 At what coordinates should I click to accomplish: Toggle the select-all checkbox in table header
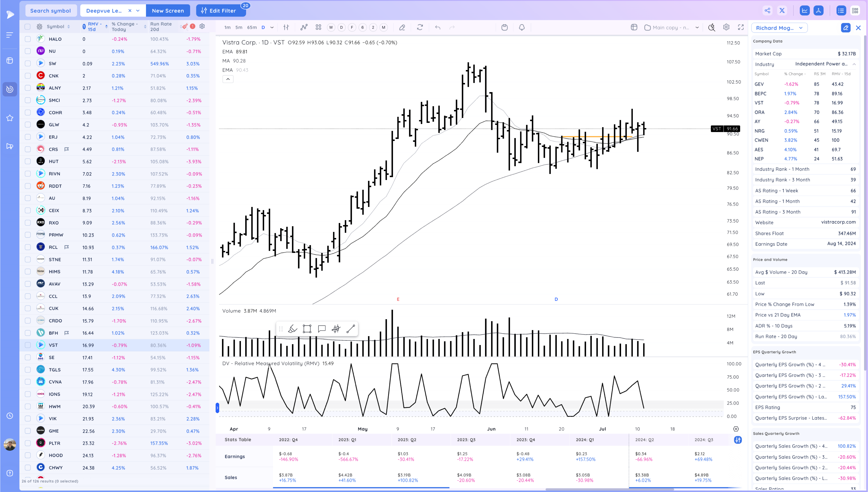[28, 27]
